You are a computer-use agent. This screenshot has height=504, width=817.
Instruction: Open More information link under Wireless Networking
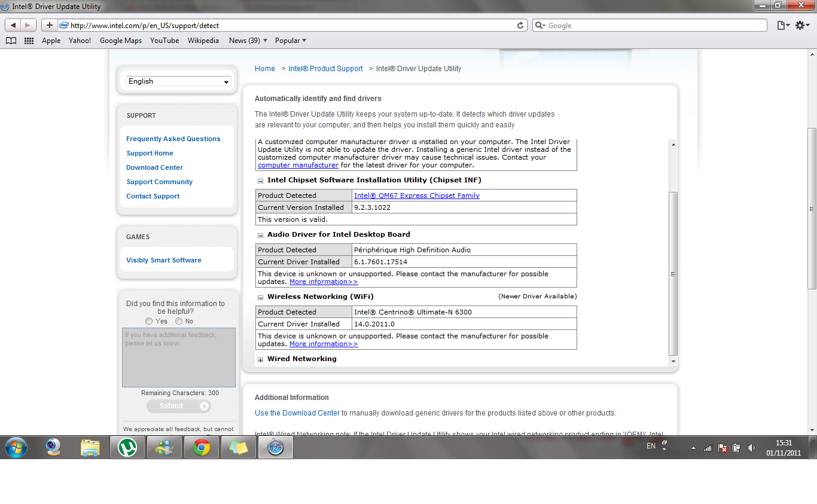[x=324, y=344]
